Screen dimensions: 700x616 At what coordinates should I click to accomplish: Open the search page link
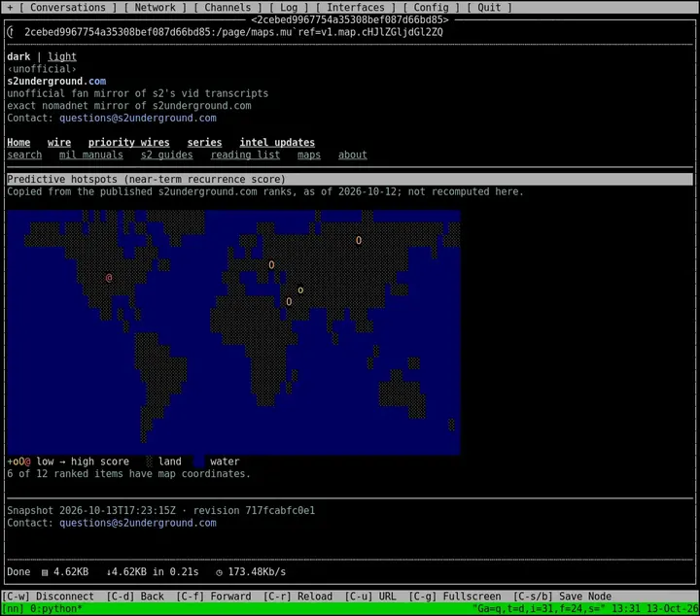pos(24,154)
